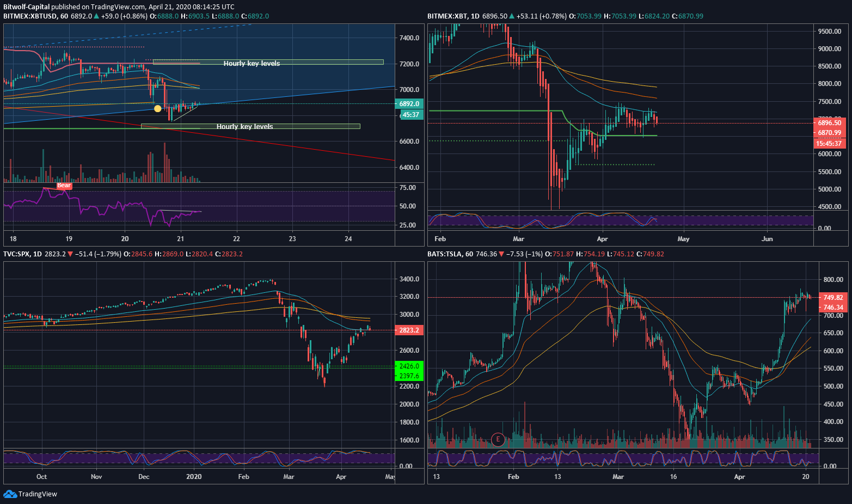Click TSLA change value −7.53 (−1%)

(x=526, y=254)
